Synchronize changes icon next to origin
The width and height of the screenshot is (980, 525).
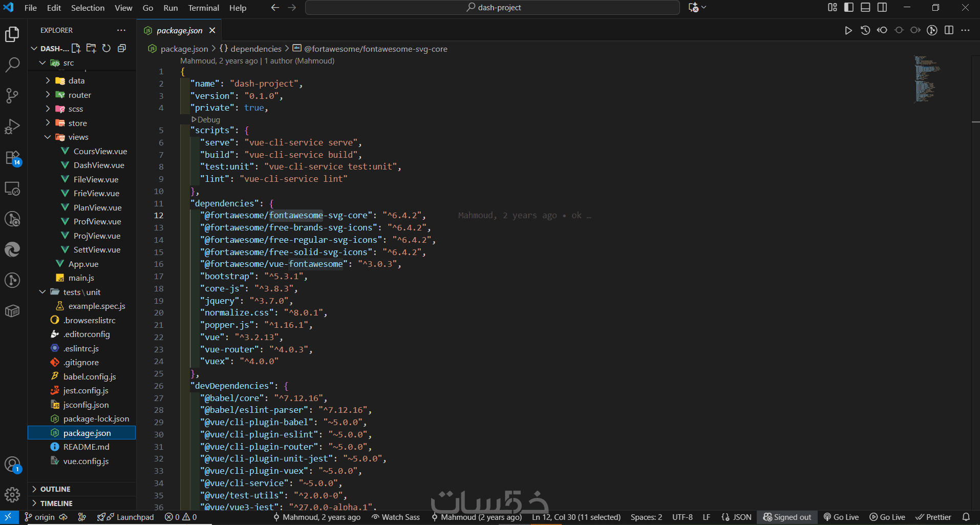click(x=63, y=517)
